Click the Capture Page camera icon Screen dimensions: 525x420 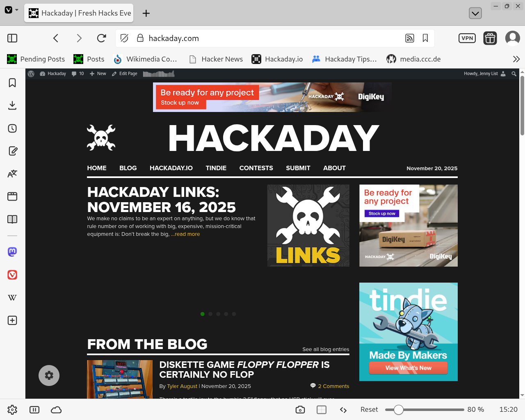click(x=300, y=410)
